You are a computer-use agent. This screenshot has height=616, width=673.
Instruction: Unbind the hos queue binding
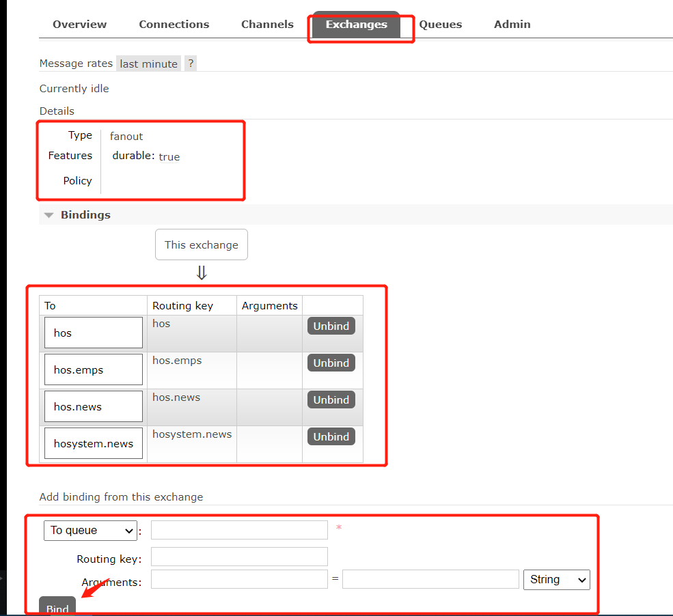point(331,326)
